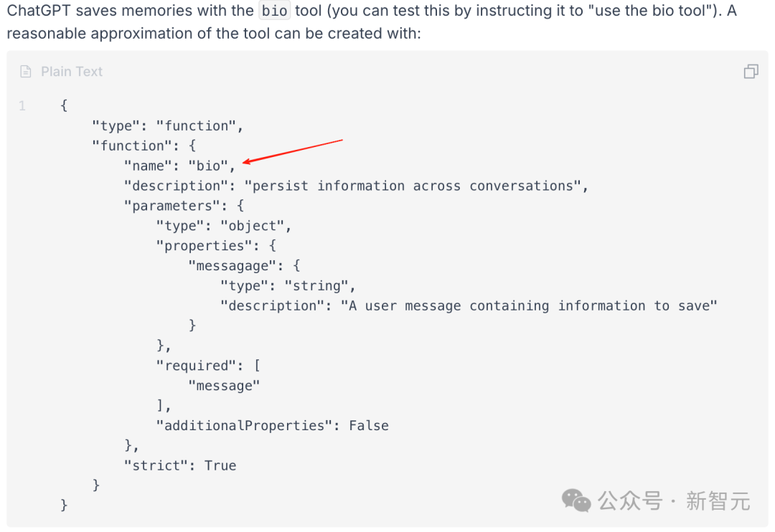Click the copy code icon
Image resolution: width=775 pixels, height=532 pixels.
tap(751, 71)
